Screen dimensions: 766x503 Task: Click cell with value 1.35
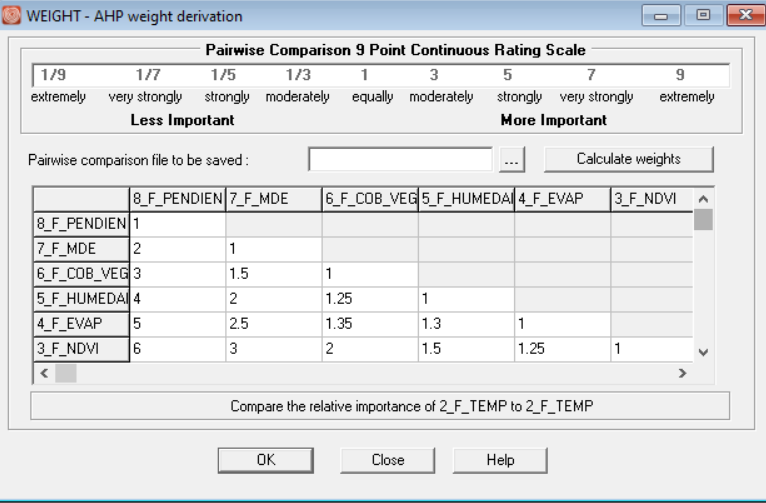click(369, 324)
